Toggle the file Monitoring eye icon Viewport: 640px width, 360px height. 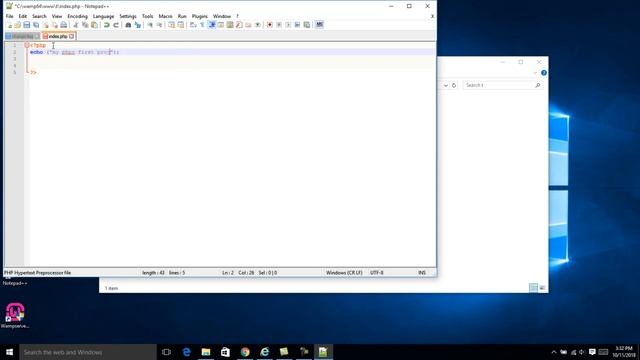point(258,25)
